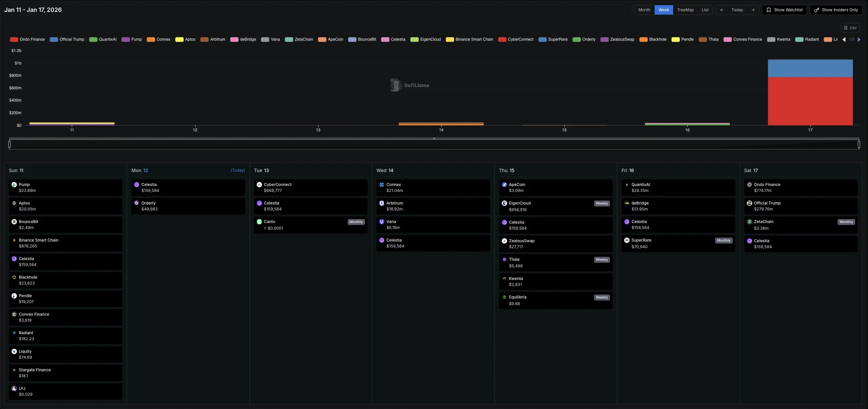Click the next week arrow icon

pyautogui.click(x=753, y=10)
